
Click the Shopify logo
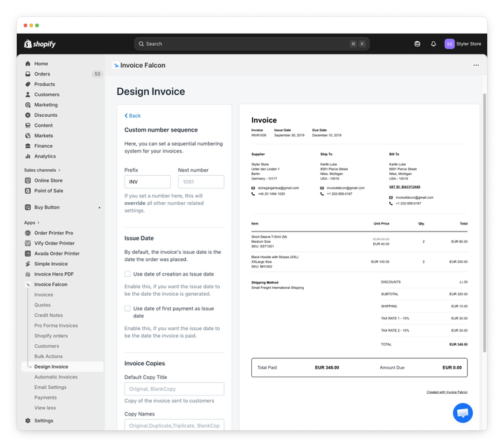point(40,43)
